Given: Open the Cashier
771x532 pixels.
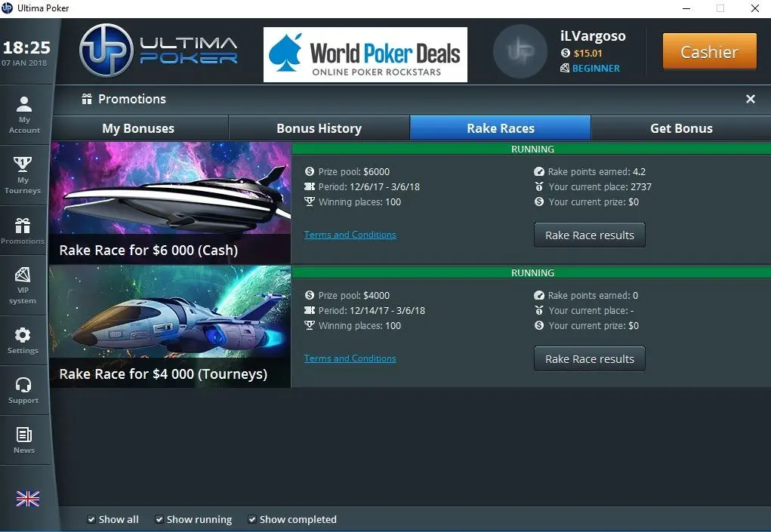Looking at the screenshot, I should click(x=708, y=51).
